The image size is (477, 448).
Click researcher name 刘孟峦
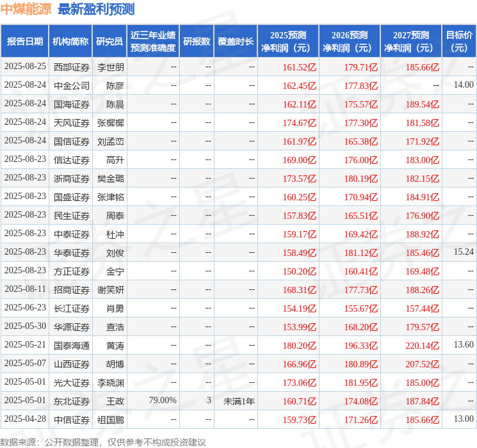click(x=111, y=141)
